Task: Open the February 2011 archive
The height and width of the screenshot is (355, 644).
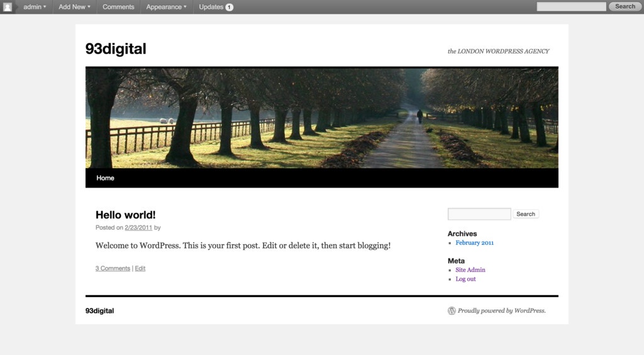Action: (x=474, y=243)
